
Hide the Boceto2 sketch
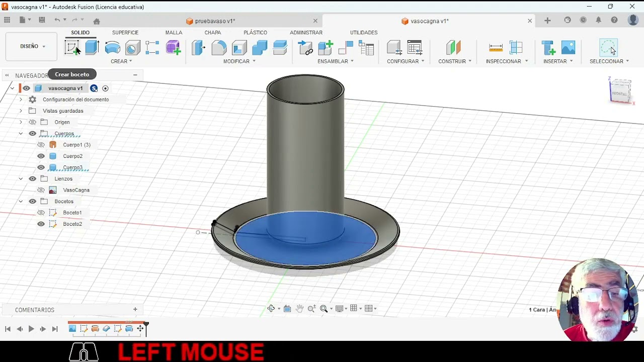tap(41, 224)
